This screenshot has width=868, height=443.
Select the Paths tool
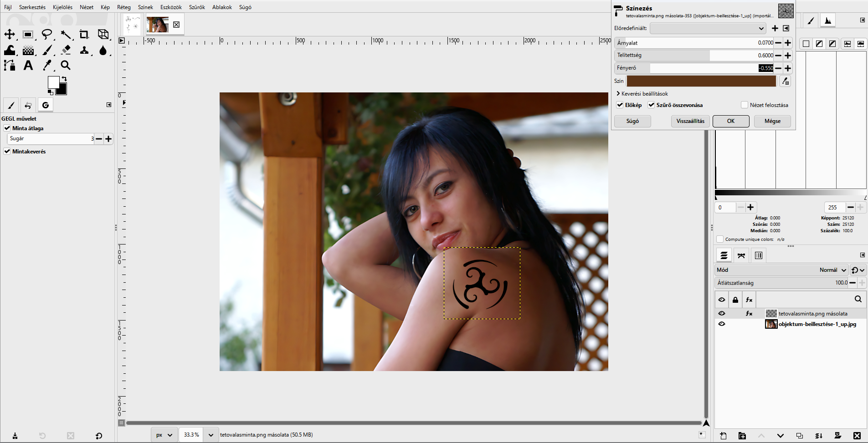10,66
